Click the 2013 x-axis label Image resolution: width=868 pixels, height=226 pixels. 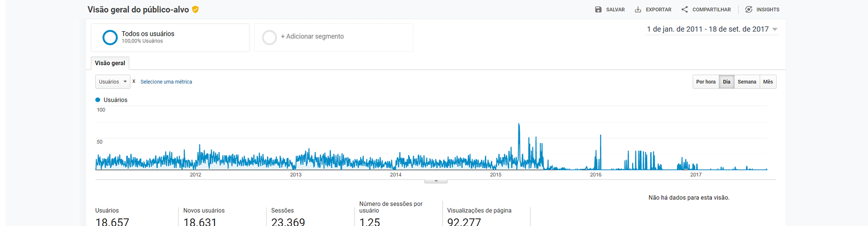point(296,174)
